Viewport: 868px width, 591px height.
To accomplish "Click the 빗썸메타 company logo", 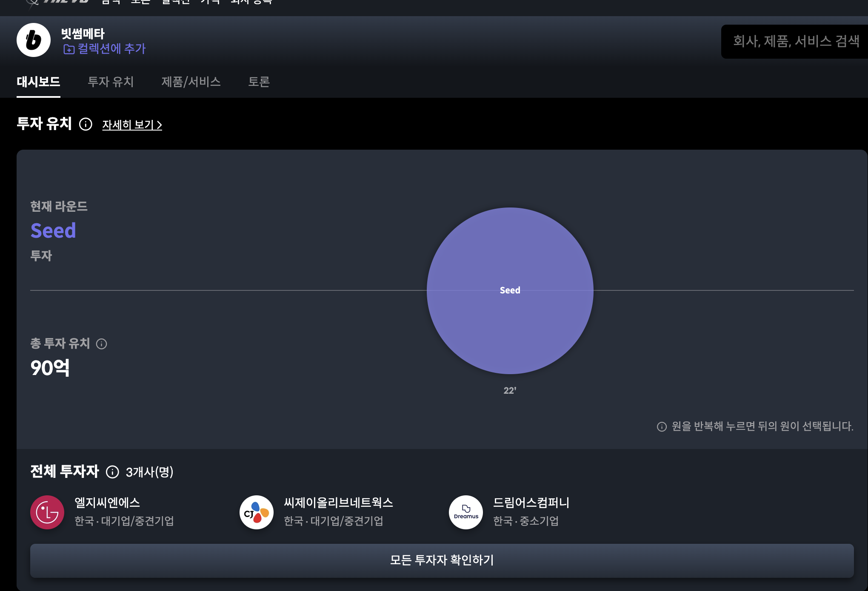I will (x=34, y=40).
